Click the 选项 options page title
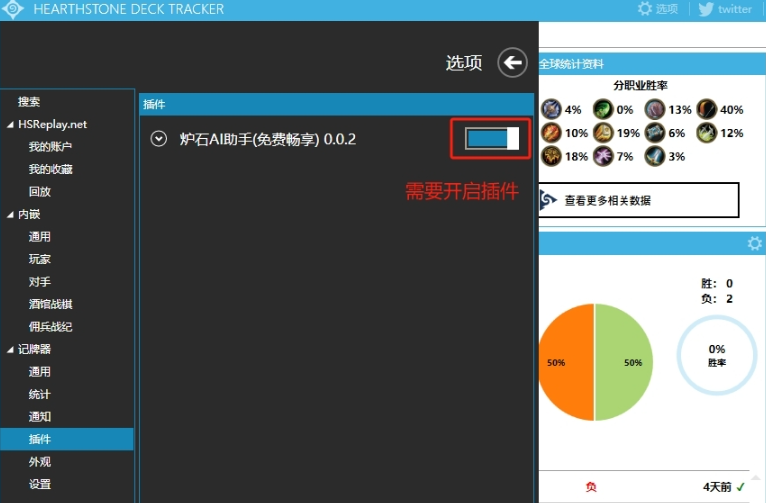 (464, 63)
